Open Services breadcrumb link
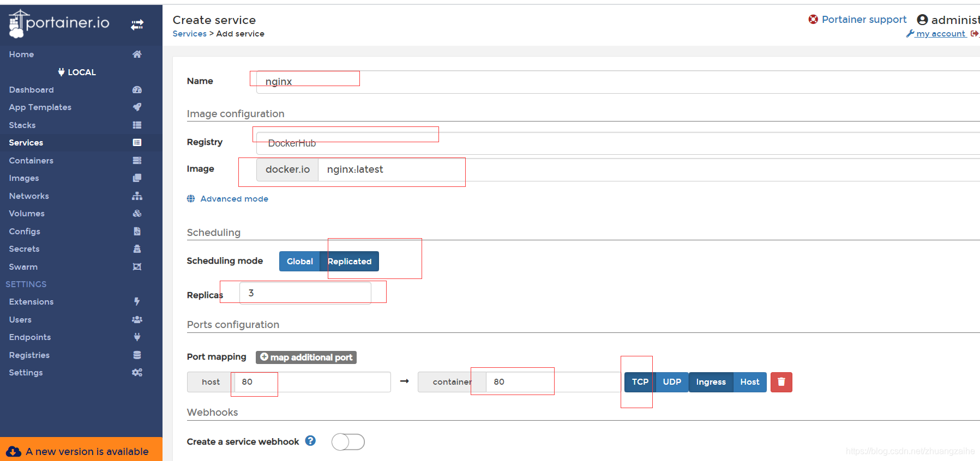The width and height of the screenshot is (980, 461). click(x=189, y=34)
